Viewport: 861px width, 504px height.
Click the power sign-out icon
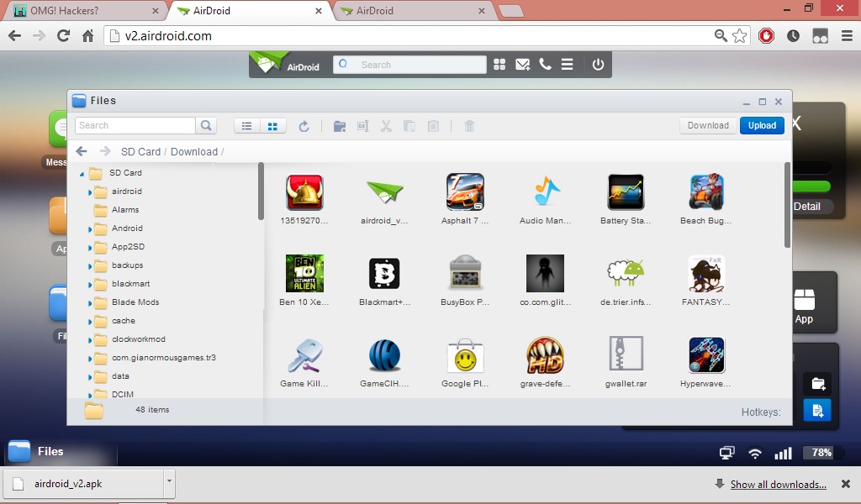[x=598, y=65]
